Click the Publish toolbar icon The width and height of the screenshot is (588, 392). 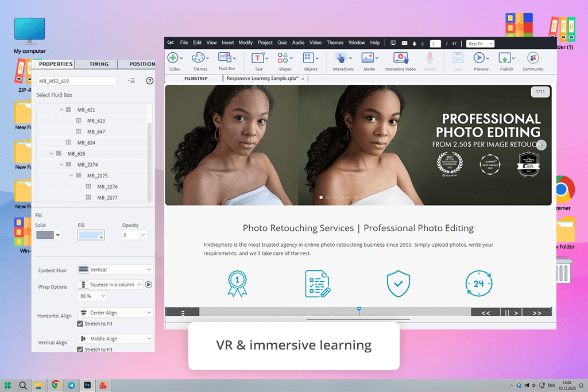pos(504,58)
